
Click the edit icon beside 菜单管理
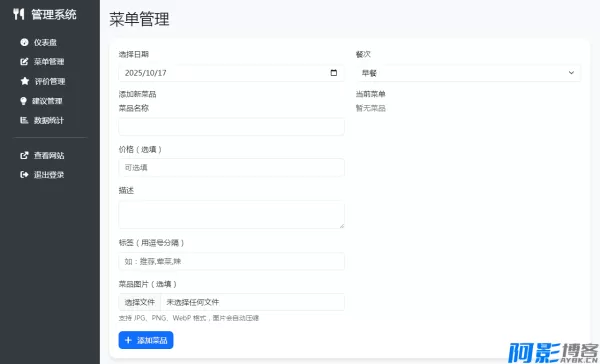(x=24, y=62)
